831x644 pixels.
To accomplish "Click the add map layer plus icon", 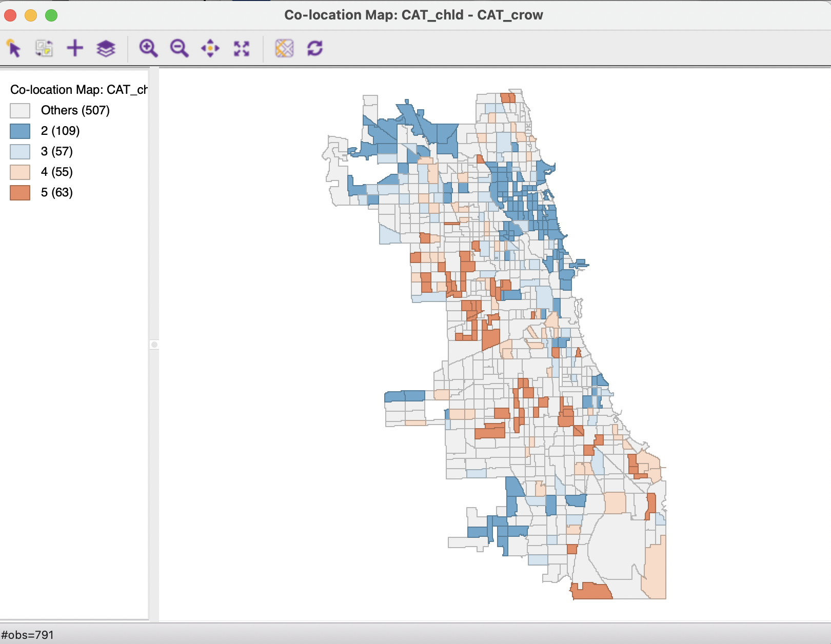I will click(75, 48).
